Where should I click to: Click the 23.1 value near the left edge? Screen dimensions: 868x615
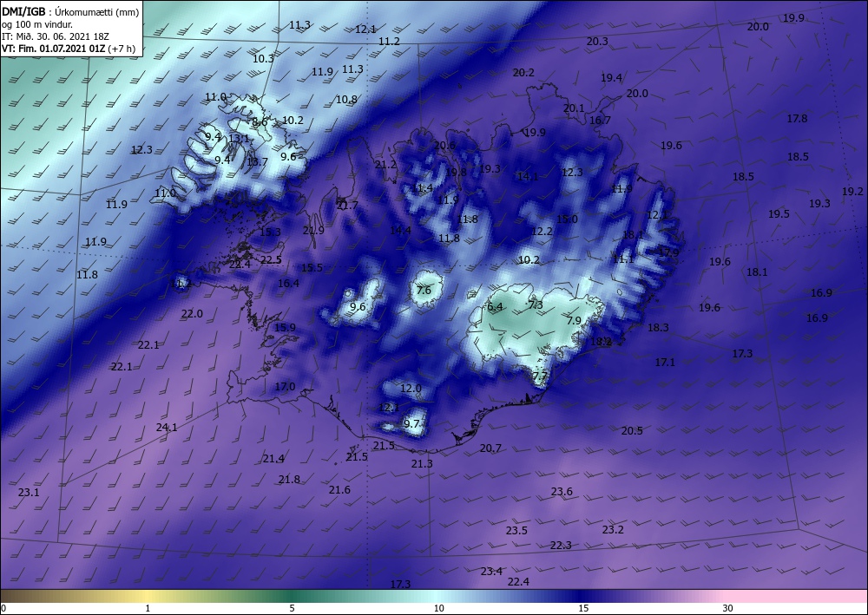click(x=29, y=492)
